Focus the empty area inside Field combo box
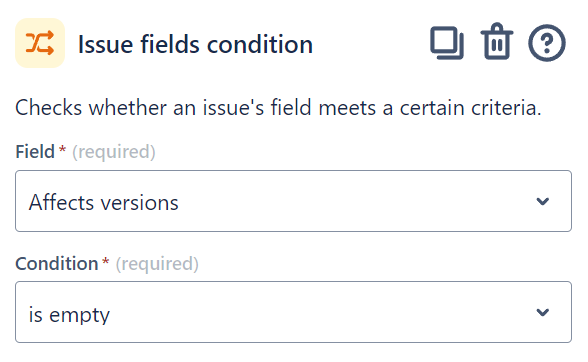 coord(356,201)
